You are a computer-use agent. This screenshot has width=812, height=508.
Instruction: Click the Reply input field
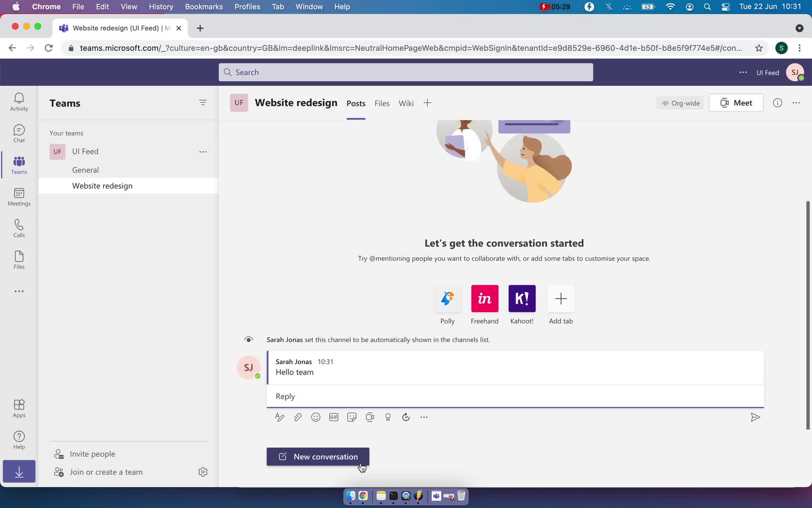515,396
